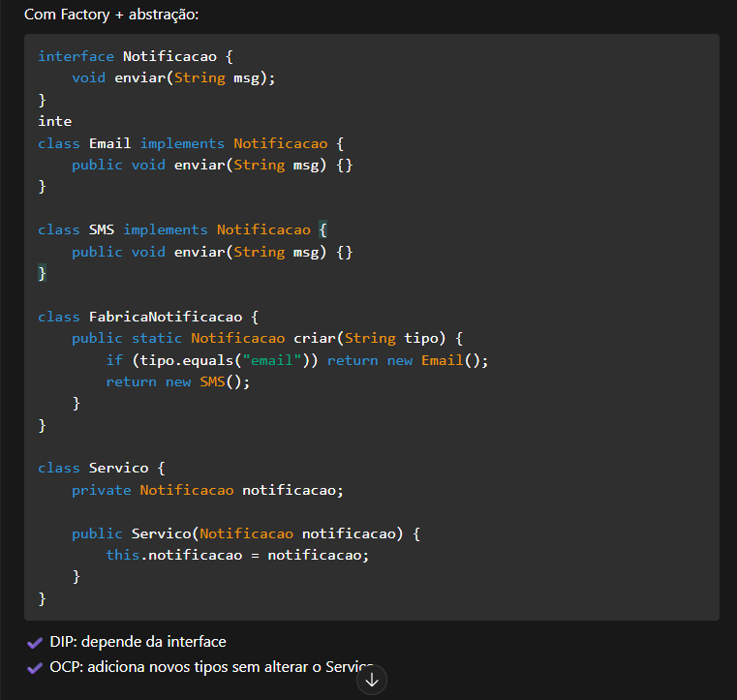This screenshot has width=737, height=700.
Task: Click the 'Email' class name in its declaration
Action: (x=109, y=143)
